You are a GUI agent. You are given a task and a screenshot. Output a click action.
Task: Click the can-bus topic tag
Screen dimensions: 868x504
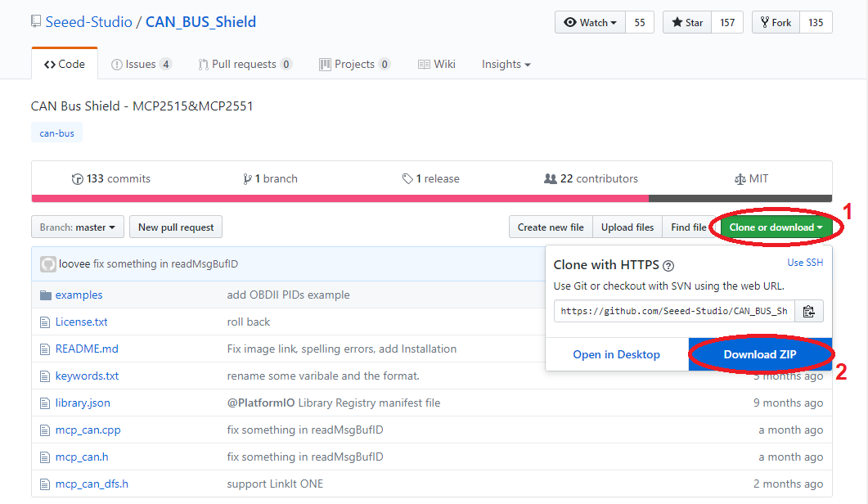point(56,133)
